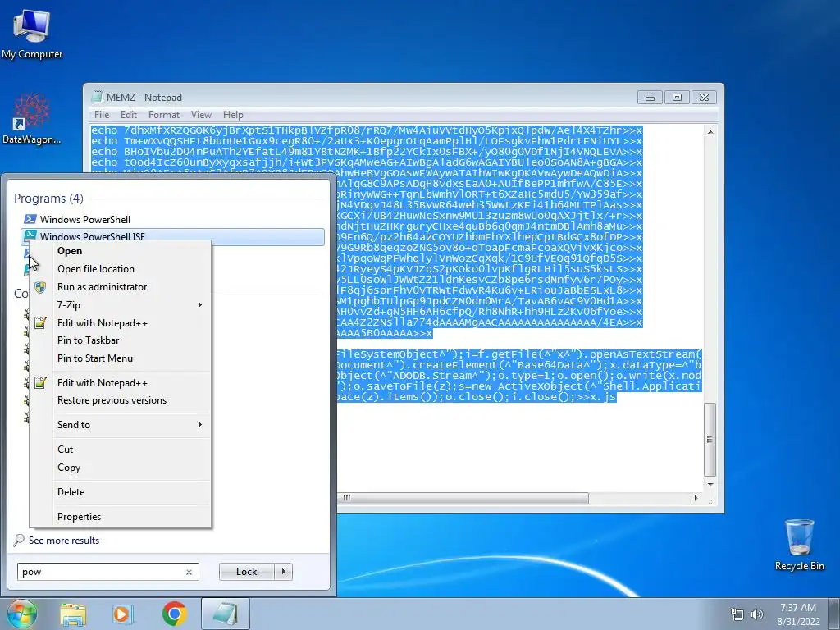The width and height of the screenshot is (840, 630).
Task: Open the DataWagon desktop shortcut
Action: tap(31, 119)
